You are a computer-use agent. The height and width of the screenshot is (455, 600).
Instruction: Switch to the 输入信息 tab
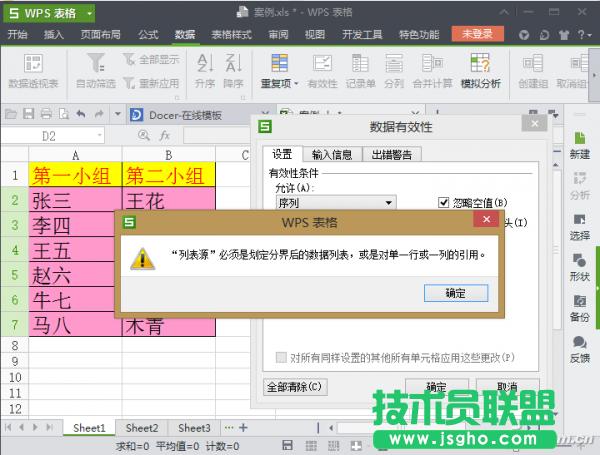pos(331,154)
